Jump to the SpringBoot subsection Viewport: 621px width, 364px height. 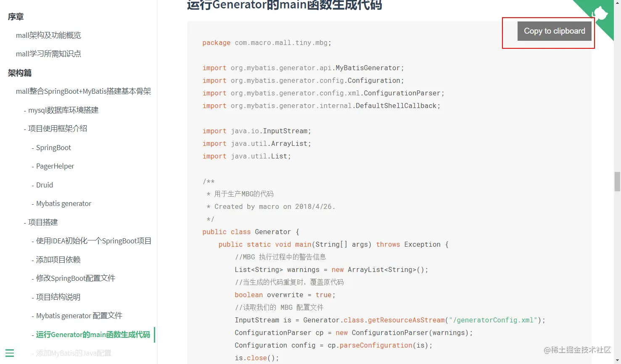[x=53, y=148]
